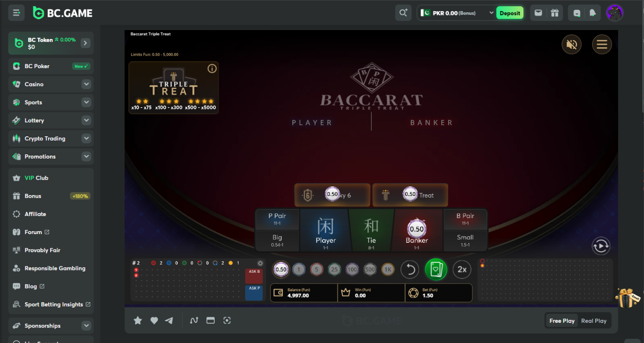This screenshot has height=343, width=644.
Task: Open roadmap settings gear icon
Action: point(260,263)
